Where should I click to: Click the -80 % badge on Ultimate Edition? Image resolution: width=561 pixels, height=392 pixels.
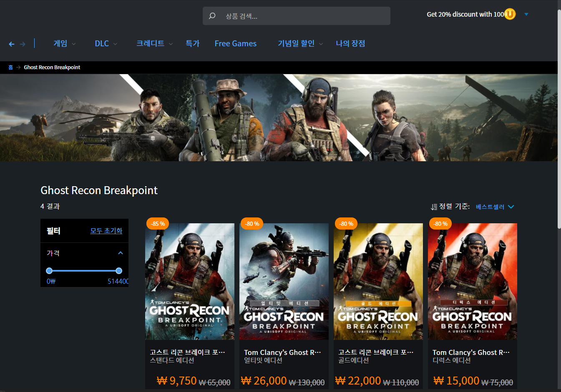(x=252, y=224)
